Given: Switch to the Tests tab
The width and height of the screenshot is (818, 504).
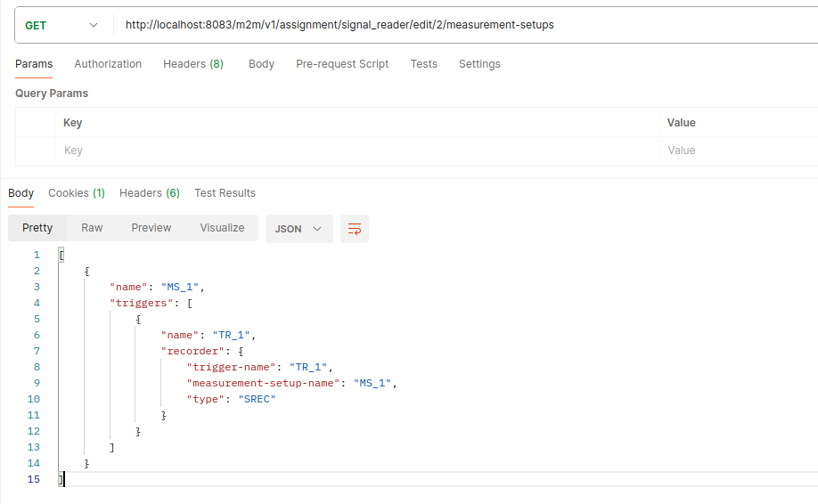Looking at the screenshot, I should [423, 64].
